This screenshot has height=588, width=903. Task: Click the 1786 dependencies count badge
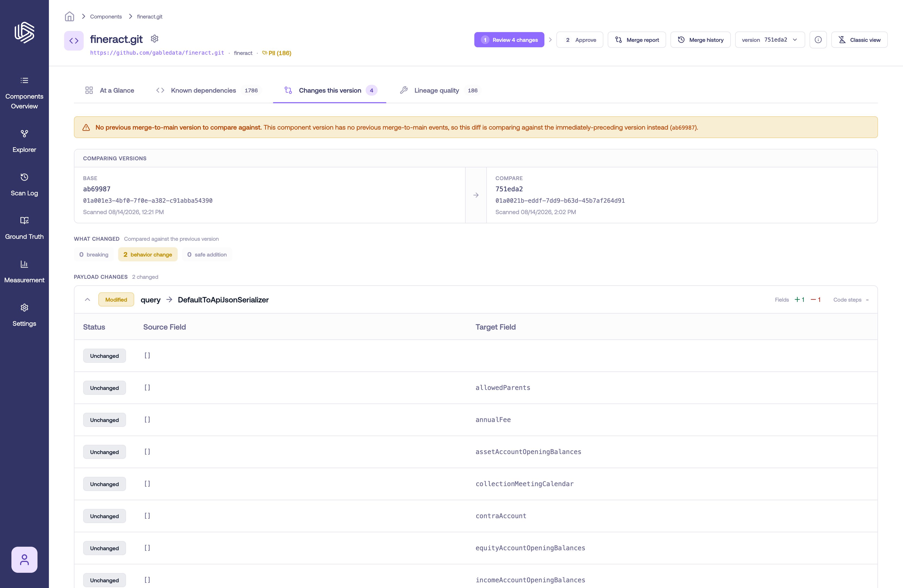[x=251, y=90]
